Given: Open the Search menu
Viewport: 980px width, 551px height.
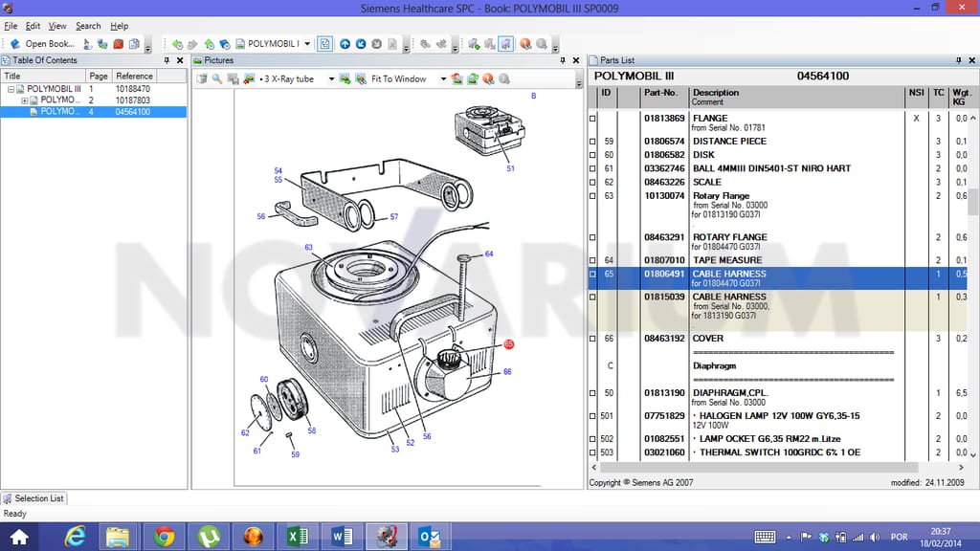Looking at the screenshot, I should tap(88, 26).
